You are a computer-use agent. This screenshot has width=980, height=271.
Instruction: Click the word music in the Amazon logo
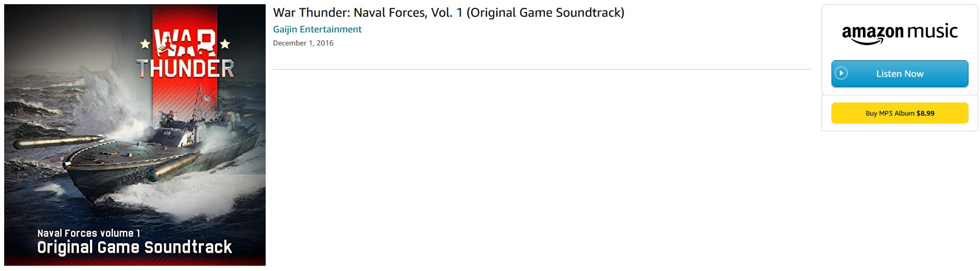(932, 31)
